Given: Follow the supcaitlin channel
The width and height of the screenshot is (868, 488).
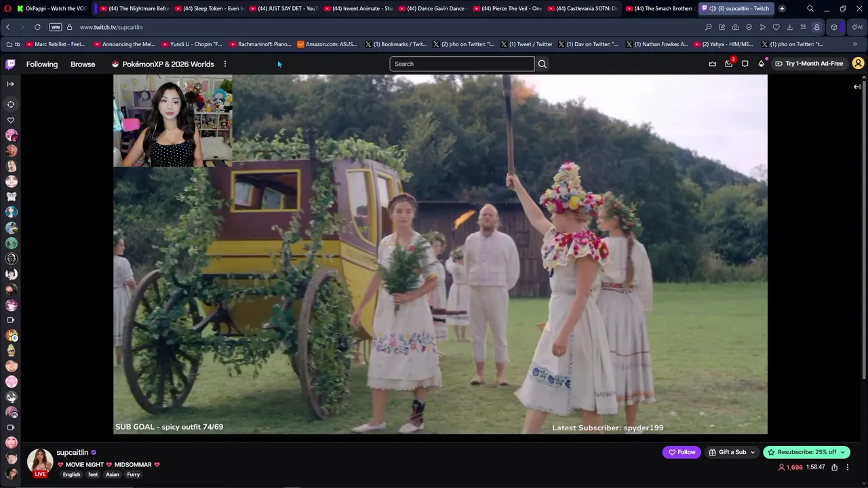Looking at the screenshot, I should 682,452.
